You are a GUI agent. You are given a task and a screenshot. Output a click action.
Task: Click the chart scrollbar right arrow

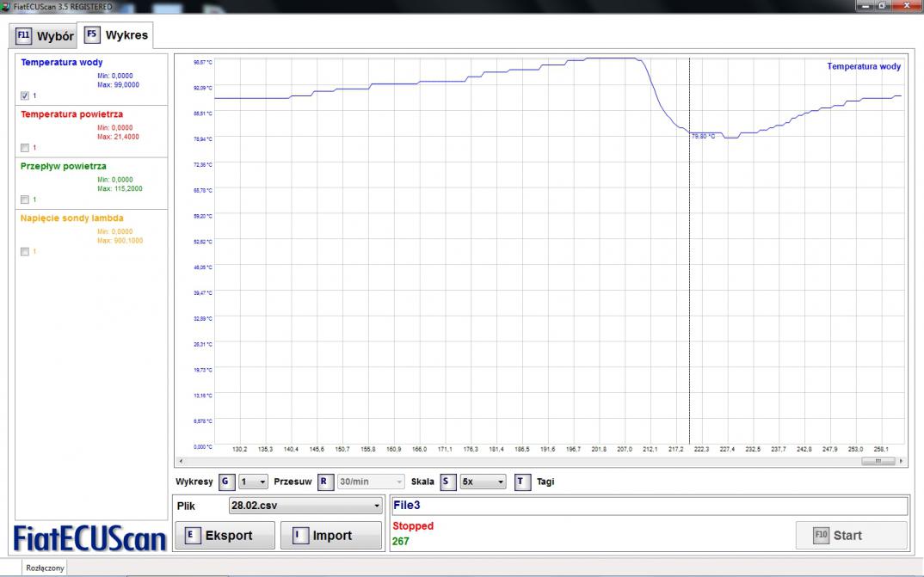[901, 461]
